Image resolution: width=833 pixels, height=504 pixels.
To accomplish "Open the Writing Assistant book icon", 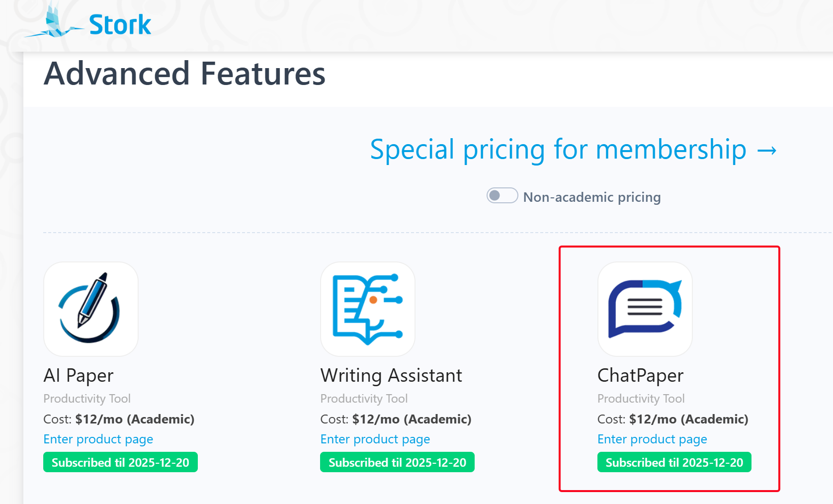I will coord(368,309).
